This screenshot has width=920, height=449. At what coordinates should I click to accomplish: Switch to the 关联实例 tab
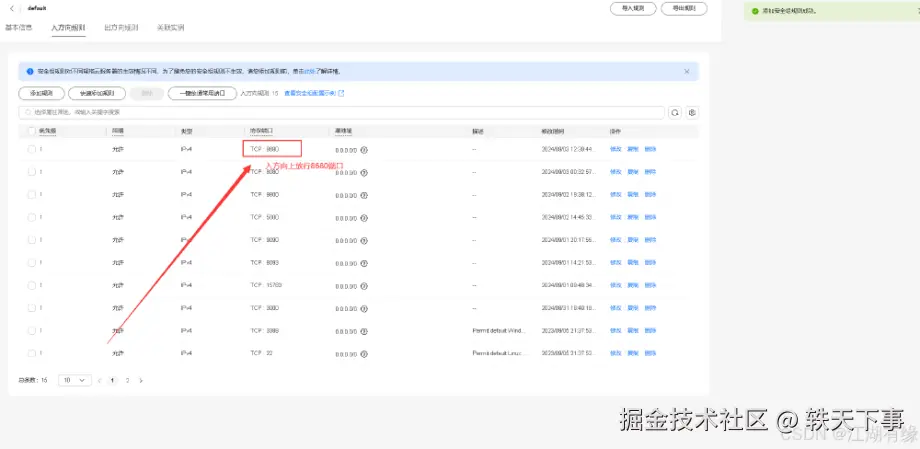171,28
